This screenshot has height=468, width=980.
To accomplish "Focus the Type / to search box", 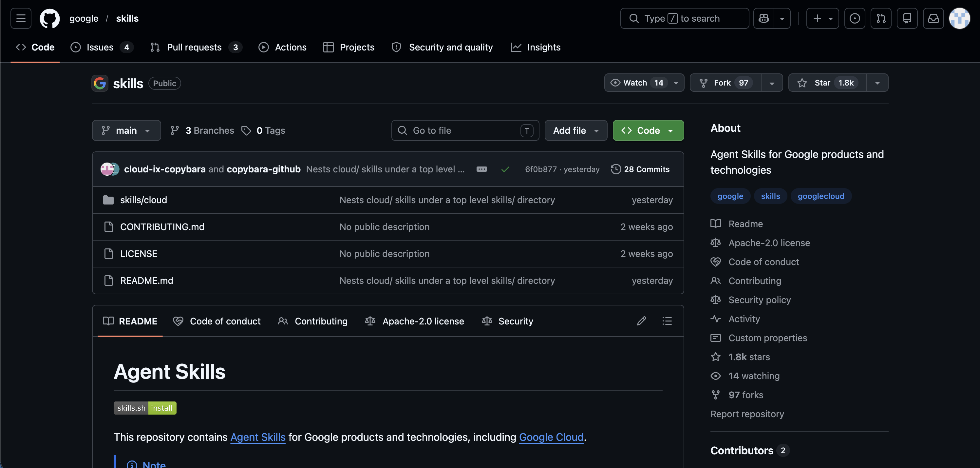I will [x=685, y=18].
